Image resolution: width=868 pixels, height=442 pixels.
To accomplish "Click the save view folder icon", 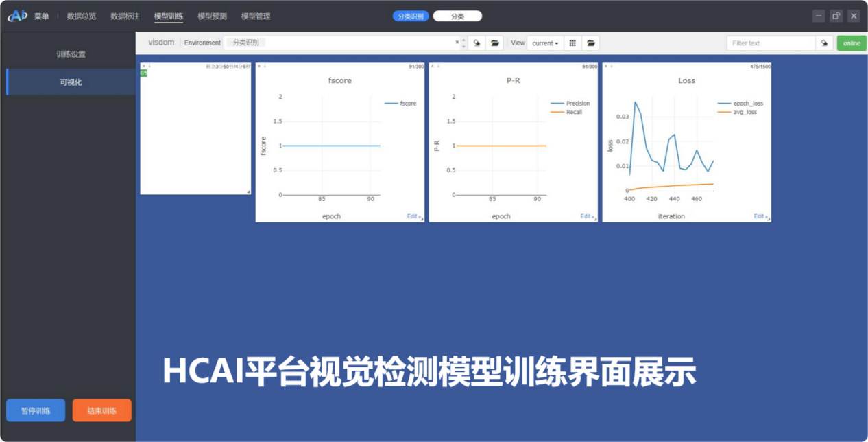I will (591, 43).
